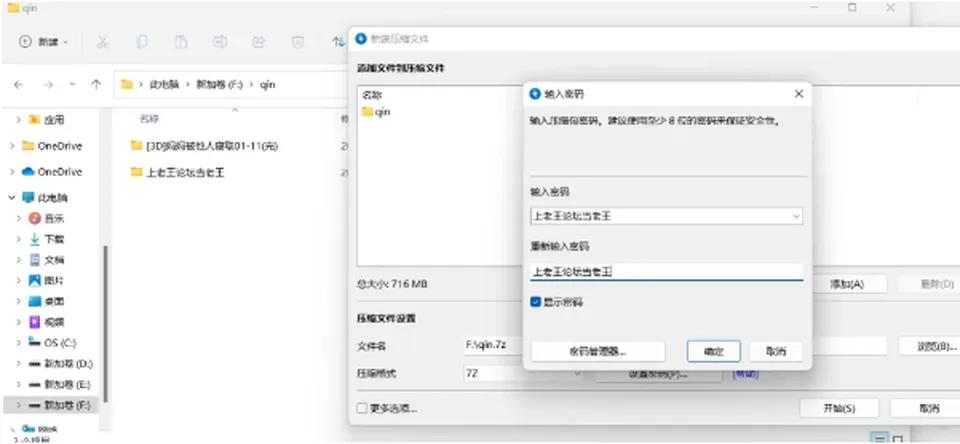This screenshot has height=444, width=960.
Task: Click the Delete trash icon in Explorer toolbar
Action: click(298, 42)
